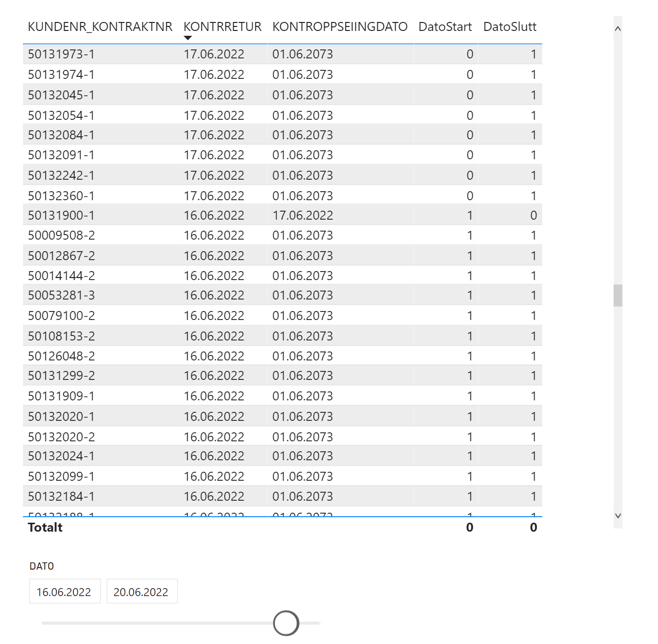Click the sort arrow under KONTRRETUR header
This screenshot has width=658, height=644.
click(188, 38)
